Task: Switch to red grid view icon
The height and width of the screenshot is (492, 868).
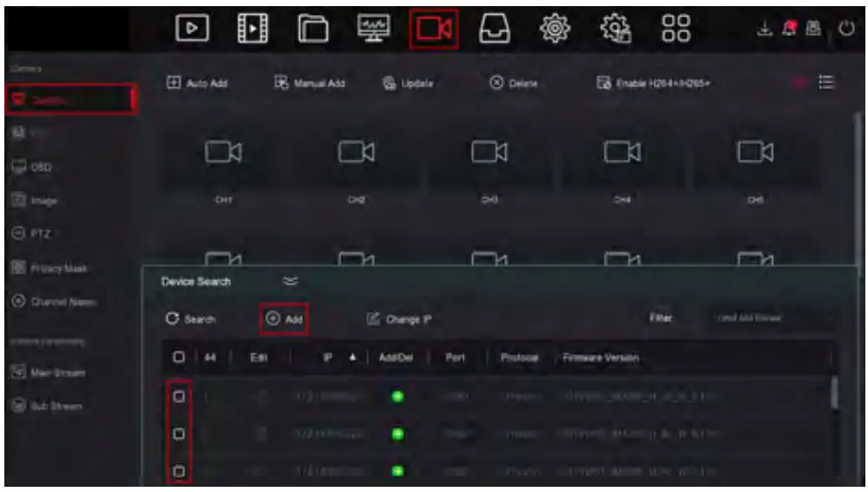Action: (x=800, y=83)
